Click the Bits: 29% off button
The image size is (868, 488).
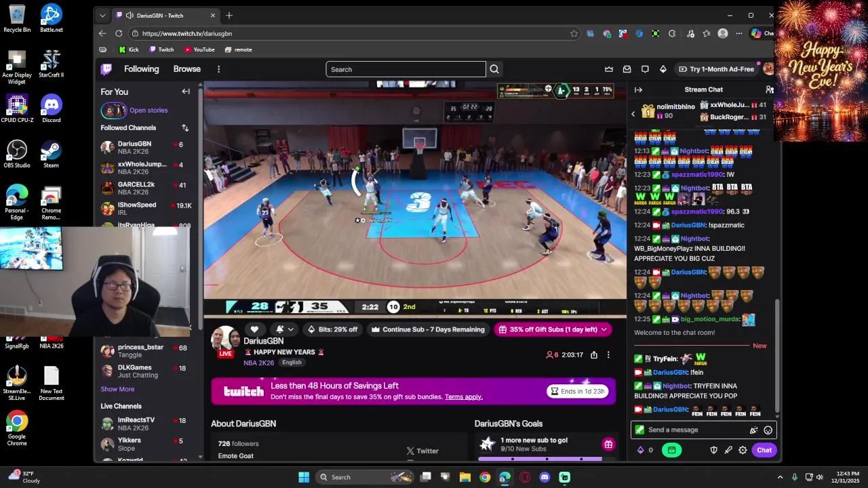click(332, 329)
